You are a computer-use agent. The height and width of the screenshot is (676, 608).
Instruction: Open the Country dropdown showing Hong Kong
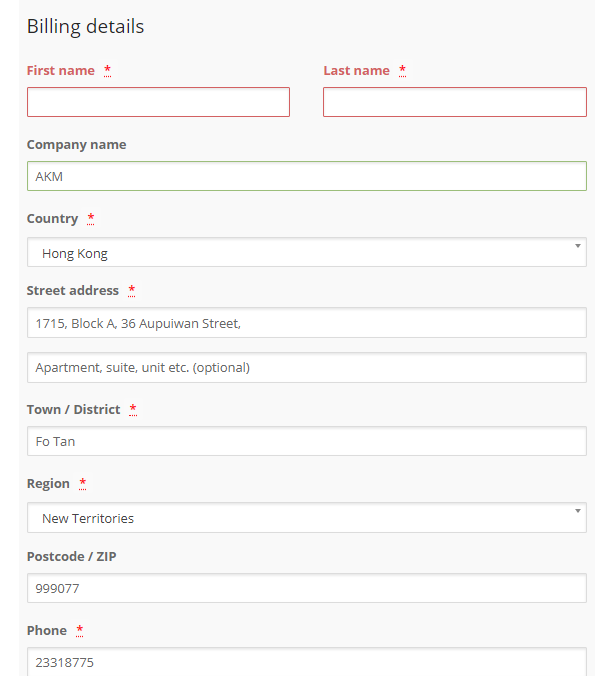coord(306,253)
